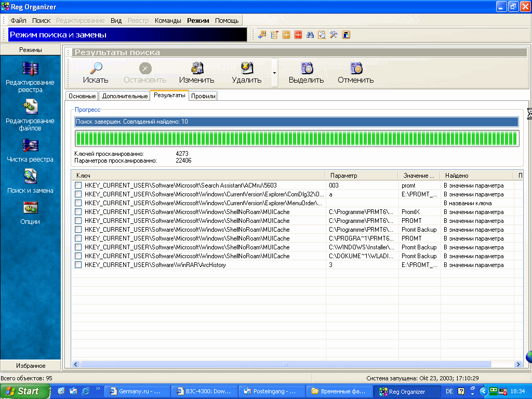532x399 pixels.
Task: Sort by the Найдено column header
Action: (477, 176)
